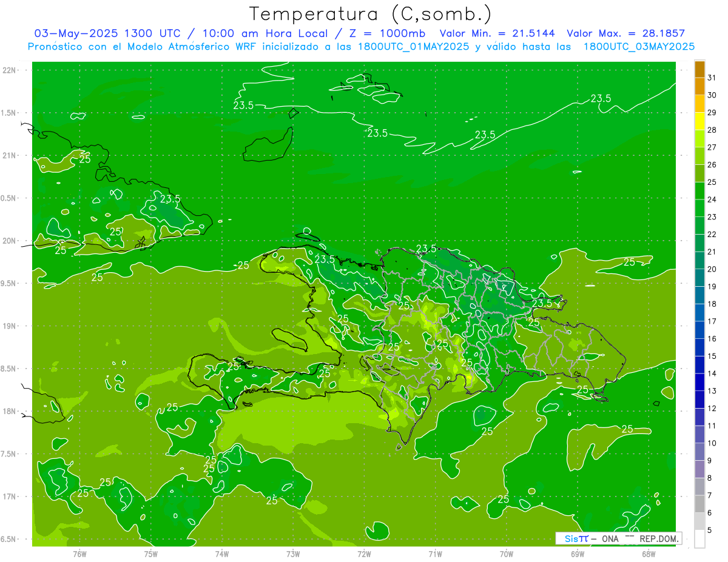
Task: Click legend value 20 on the color scale
Action: (x=712, y=269)
